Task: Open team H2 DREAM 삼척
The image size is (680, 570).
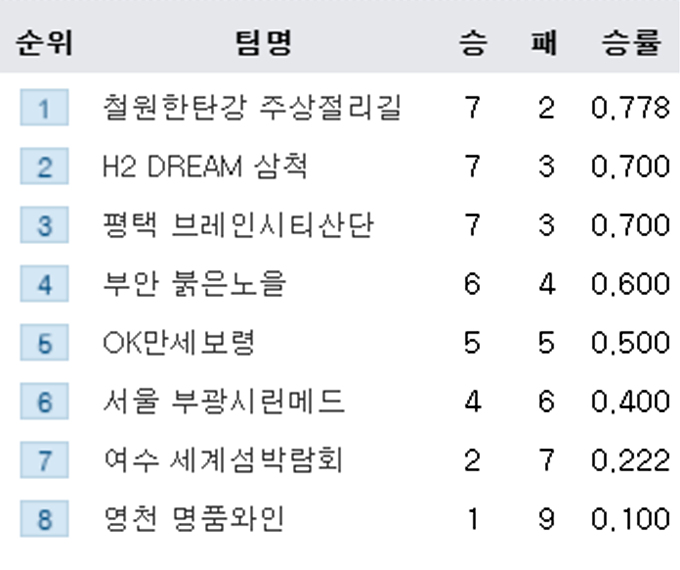Action: (x=205, y=166)
